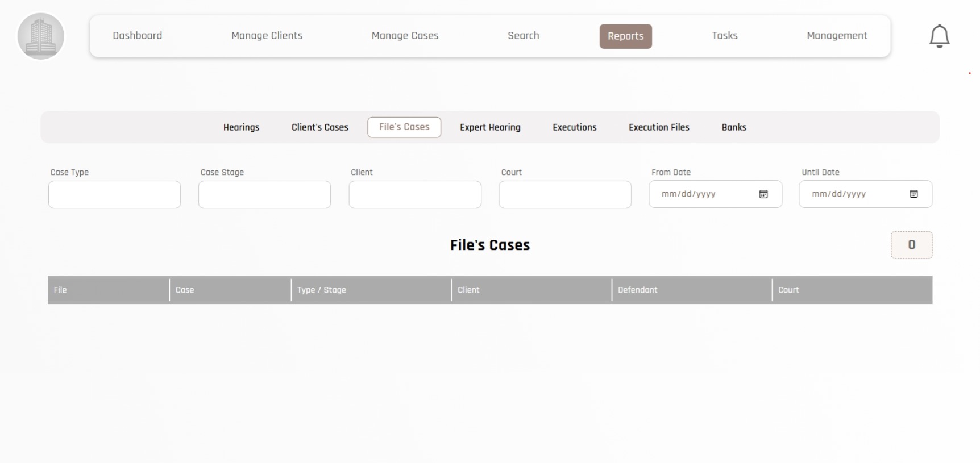Viewport: 980px width, 463px height.
Task: Expand the Case Stage filter field
Action: 264,195
